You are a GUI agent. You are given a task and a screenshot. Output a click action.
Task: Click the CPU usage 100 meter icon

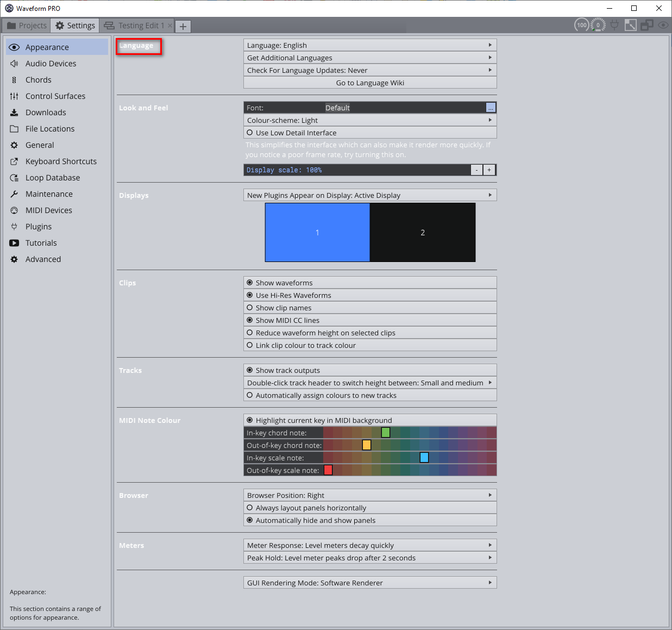tap(582, 25)
